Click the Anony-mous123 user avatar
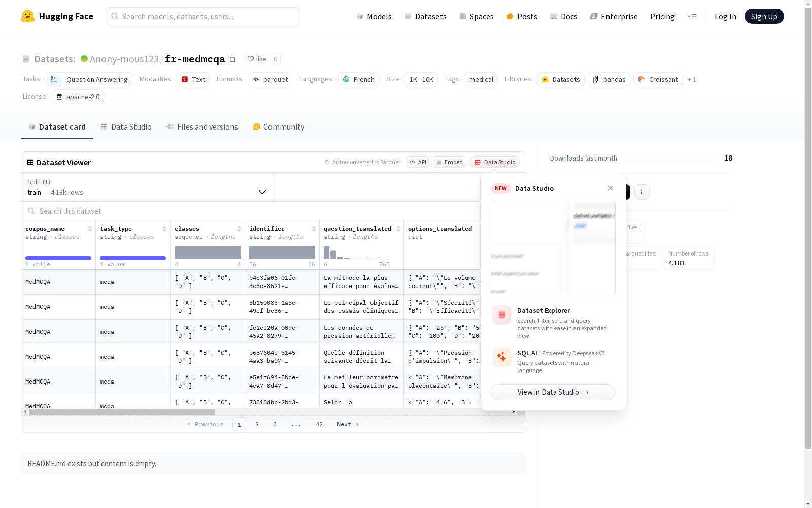 (84, 59)
